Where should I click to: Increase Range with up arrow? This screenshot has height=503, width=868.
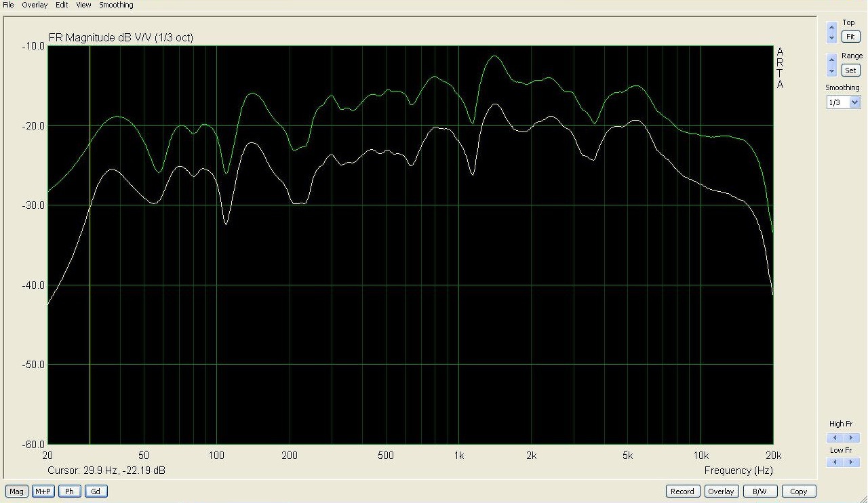click(x=831, y=60)
